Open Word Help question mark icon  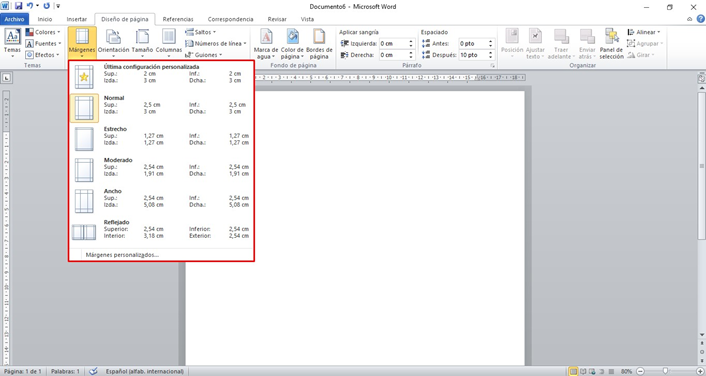(x=701, y=19)
